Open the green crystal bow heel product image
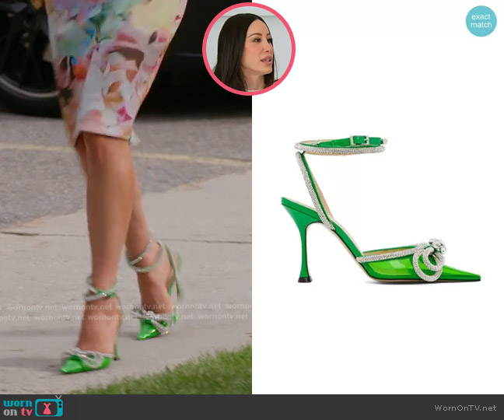This screenshot has height=420, width=504. [x=381, y=209]
